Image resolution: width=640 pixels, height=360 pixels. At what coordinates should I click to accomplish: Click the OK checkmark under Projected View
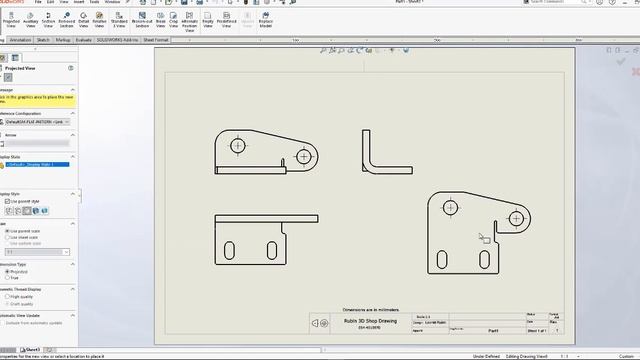tap(8, 78)
